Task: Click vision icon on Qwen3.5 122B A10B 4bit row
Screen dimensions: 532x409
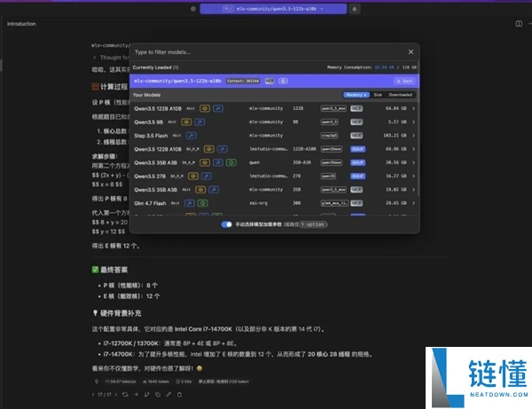Action: pos(205,108)
